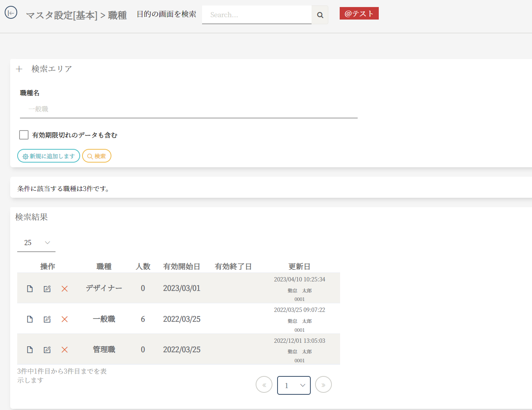Enable 有効期限切れのデータも含む checkbox

tap(24, 135)
